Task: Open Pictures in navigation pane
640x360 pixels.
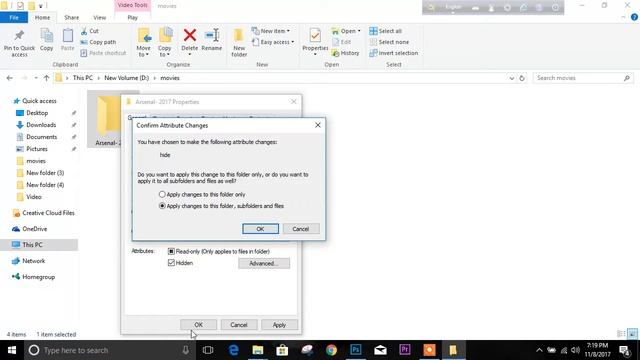Action: point(37,149)
